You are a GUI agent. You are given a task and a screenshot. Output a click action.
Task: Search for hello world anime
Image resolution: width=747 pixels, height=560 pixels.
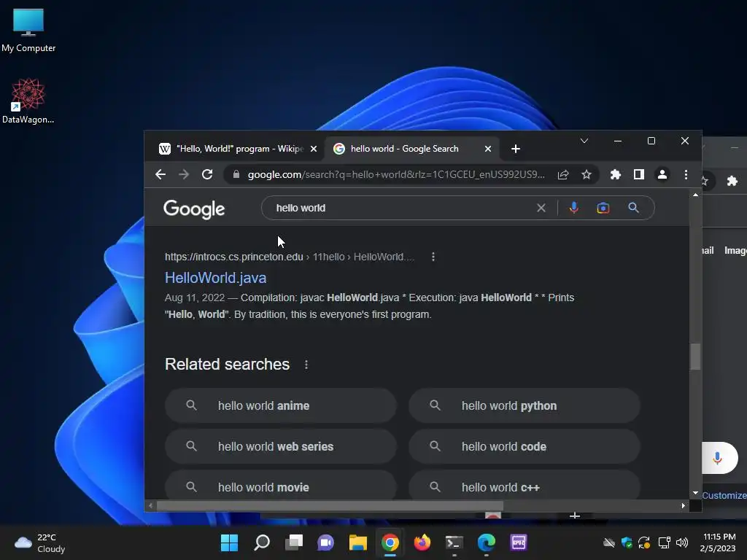tap(281, 405)
